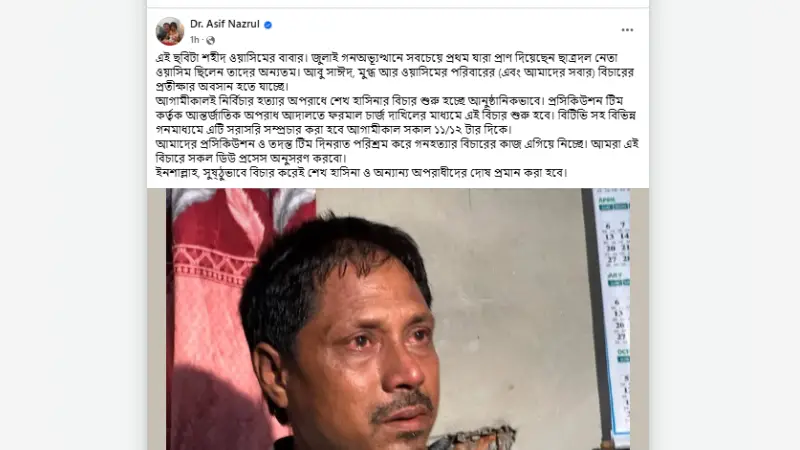Click the first paragraph beginning এই ছবিটা
The width and height of the screenshot is (800, 450).
point(395,72)
